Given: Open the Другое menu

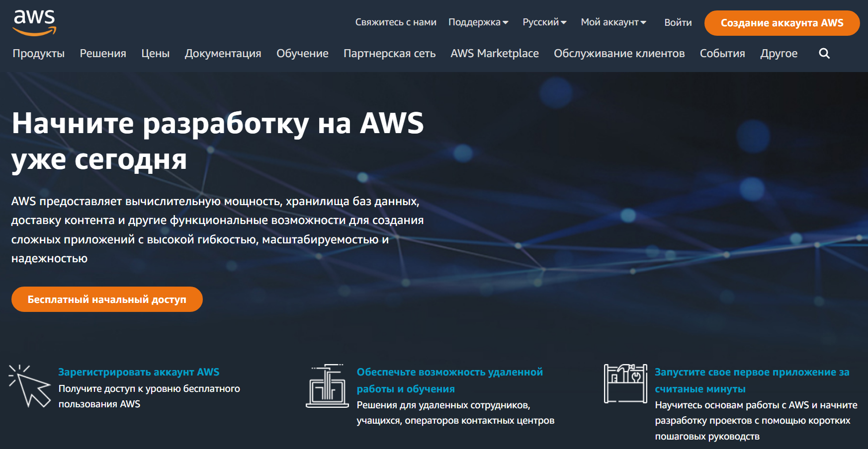Looking at the screenshot, I should 779,53.
